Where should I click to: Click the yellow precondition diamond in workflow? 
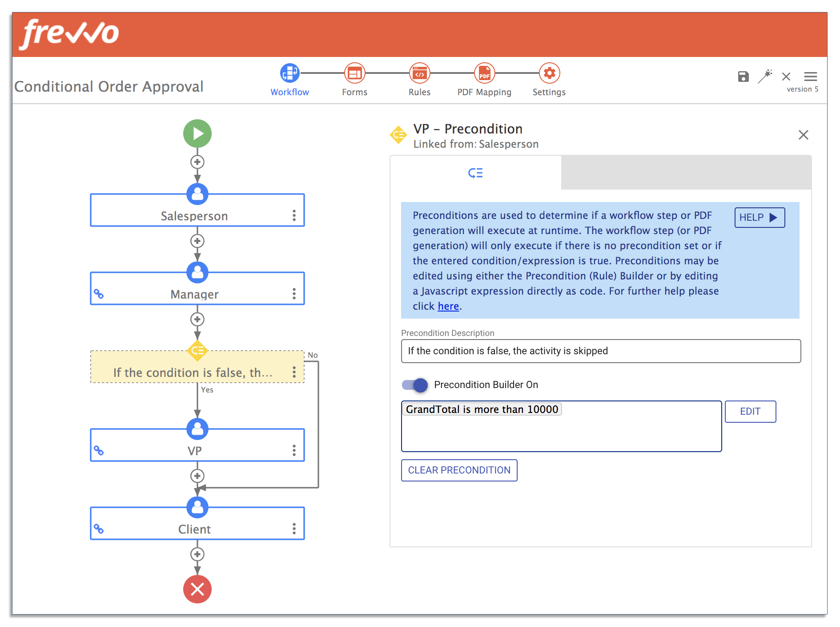(197, 351)
